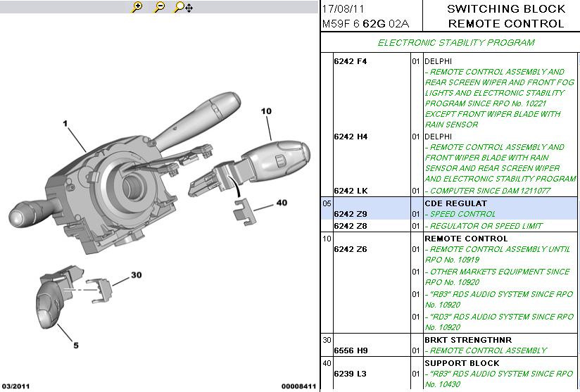Select part number 6242 Z9
Viewport: 580px width, 392px height.
pyautogui.click(x=351, y=214)
